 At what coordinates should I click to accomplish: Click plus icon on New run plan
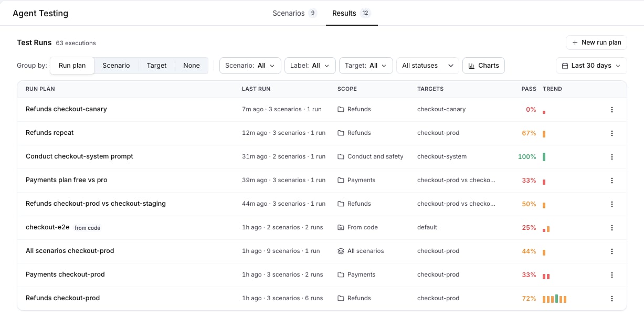(575, 43)
